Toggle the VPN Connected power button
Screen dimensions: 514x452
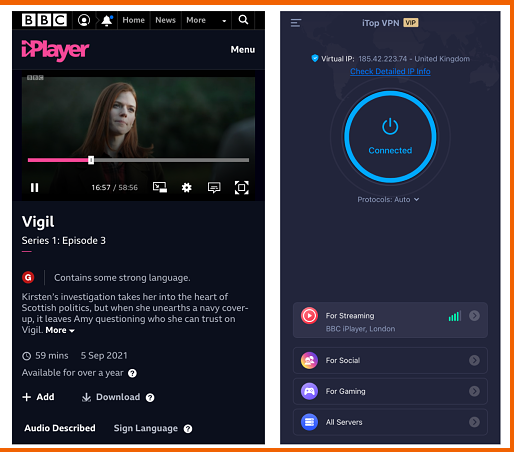pos(390,137)
